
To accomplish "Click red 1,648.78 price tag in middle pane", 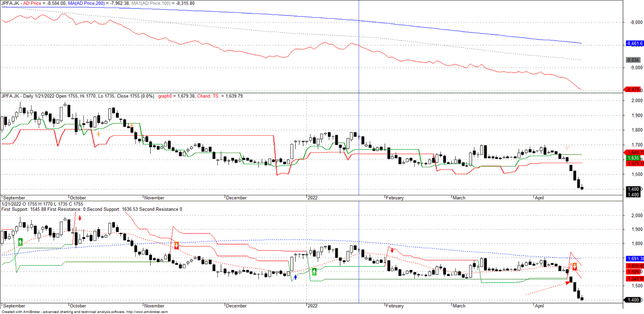I will (x=634, y=153).
